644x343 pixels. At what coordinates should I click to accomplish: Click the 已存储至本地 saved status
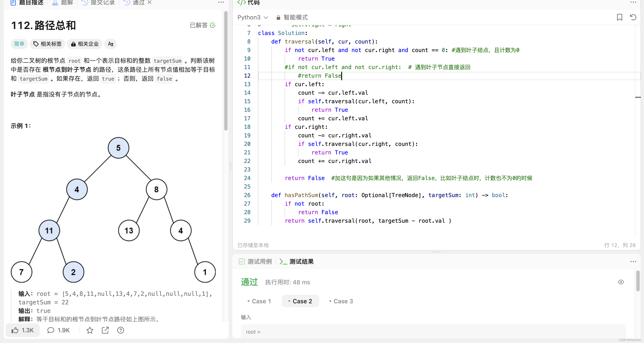pos(253,245)
